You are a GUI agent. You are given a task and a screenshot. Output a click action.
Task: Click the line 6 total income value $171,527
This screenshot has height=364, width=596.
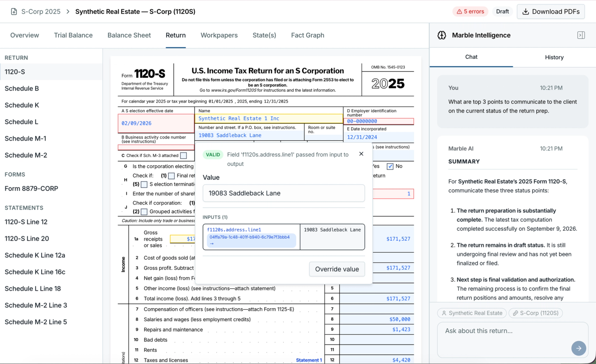point(377,299)
